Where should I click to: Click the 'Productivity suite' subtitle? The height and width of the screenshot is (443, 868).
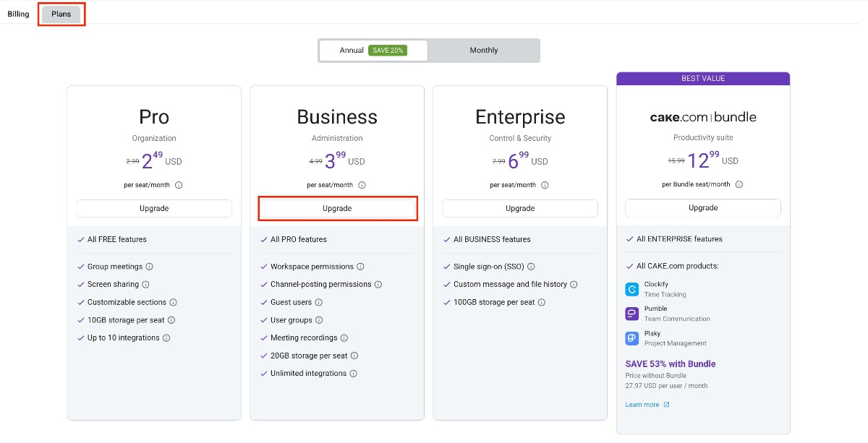pos(703,138)
